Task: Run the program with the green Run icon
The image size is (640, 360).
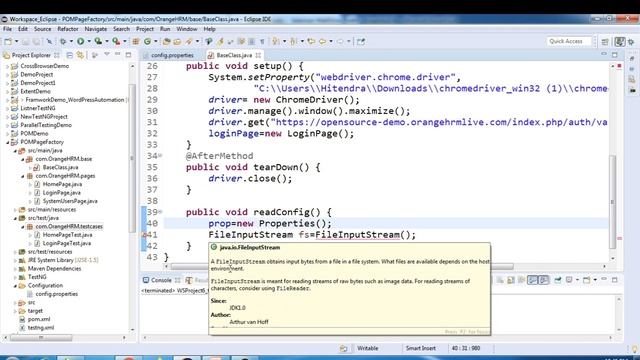Action: click(x=80, y=41)
